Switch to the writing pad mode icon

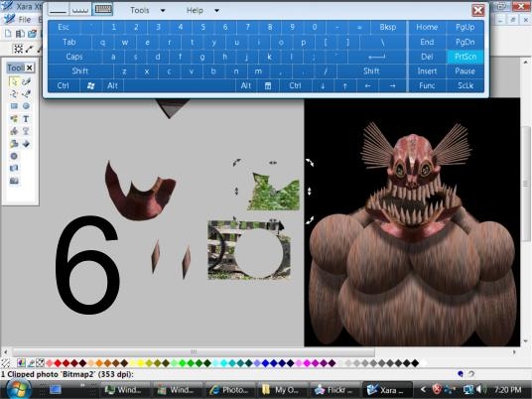(x=59, y=10)
